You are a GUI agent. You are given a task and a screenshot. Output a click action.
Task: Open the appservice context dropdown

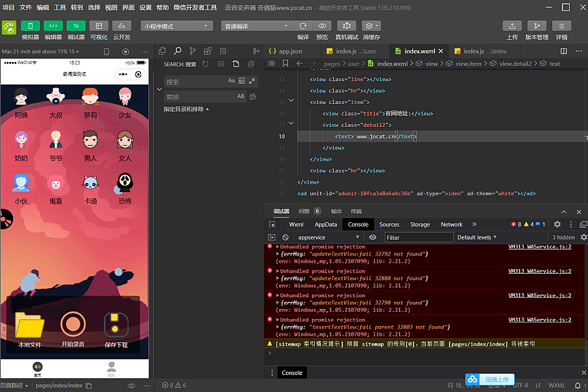pyautogui.click(x=329, y=237)
